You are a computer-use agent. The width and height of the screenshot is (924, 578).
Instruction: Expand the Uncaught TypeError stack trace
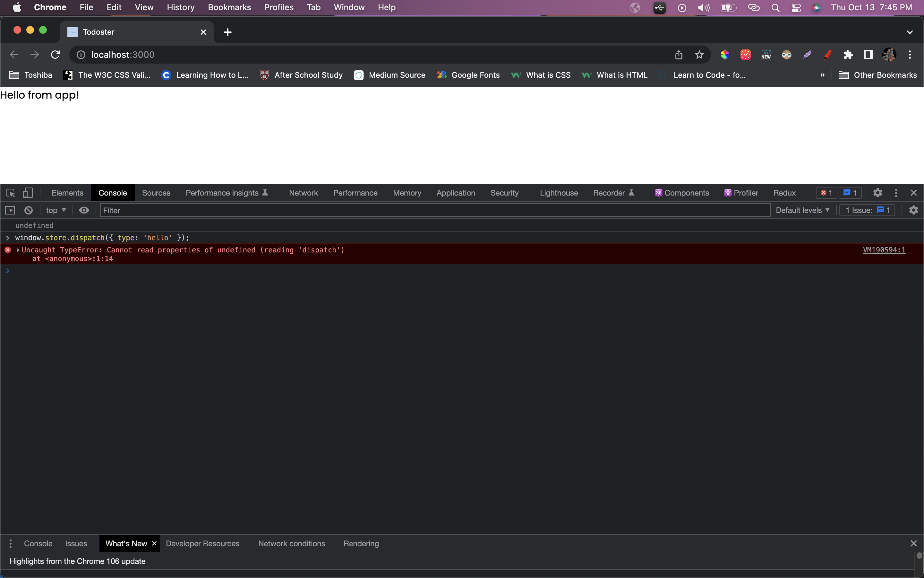tap(18, 250)
